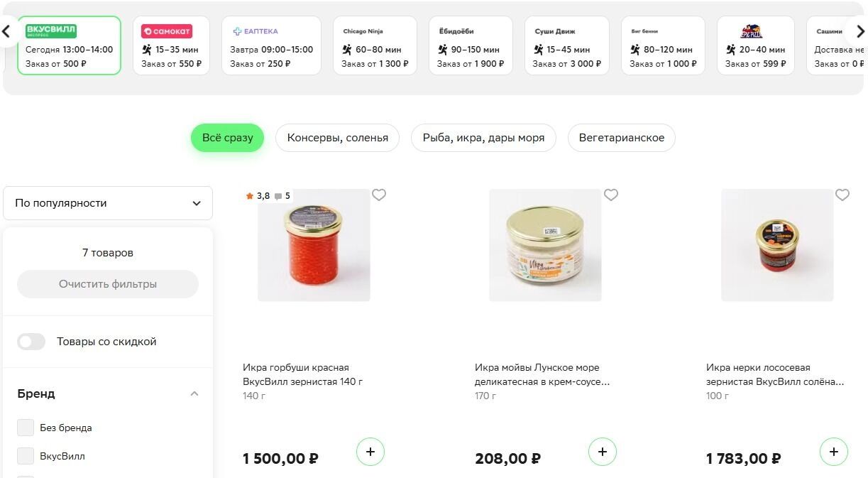Click the right arrow of the store carousel
Viewport: 868px width, 478px height.
pos(860,31)
